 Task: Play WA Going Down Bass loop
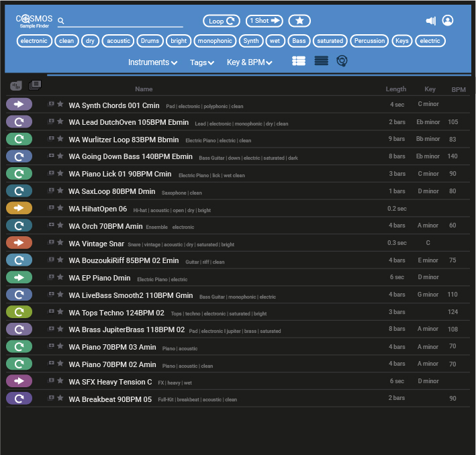[19, 156]
